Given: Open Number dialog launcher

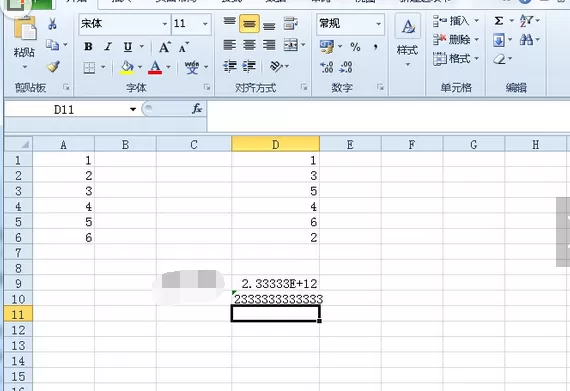Looking at the screenshot, I should click(x=380, y=87).
